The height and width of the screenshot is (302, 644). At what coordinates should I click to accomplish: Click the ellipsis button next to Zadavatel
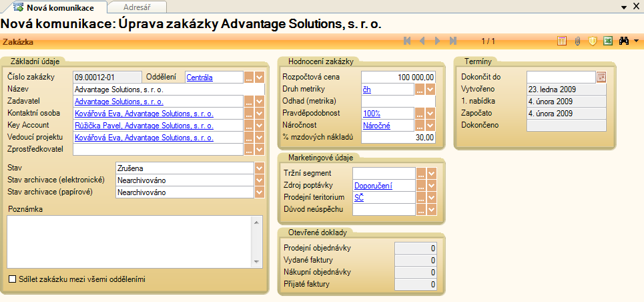pyautogui.click(x=250, y=102)
